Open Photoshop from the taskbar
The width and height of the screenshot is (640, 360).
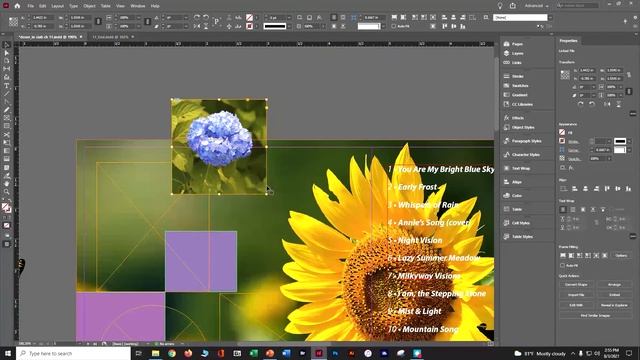point(335,353)
